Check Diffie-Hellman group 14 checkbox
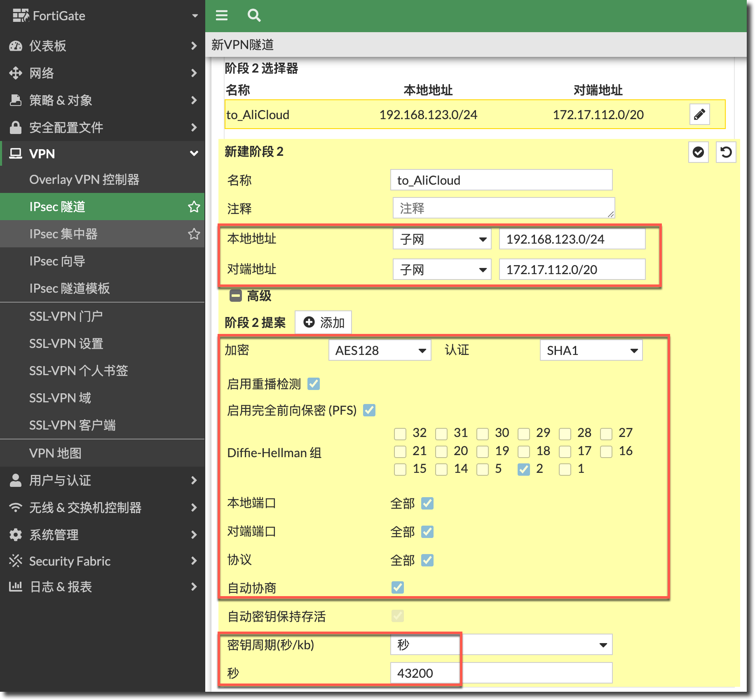This screenshot has width=755, height=700. (441, 470)
